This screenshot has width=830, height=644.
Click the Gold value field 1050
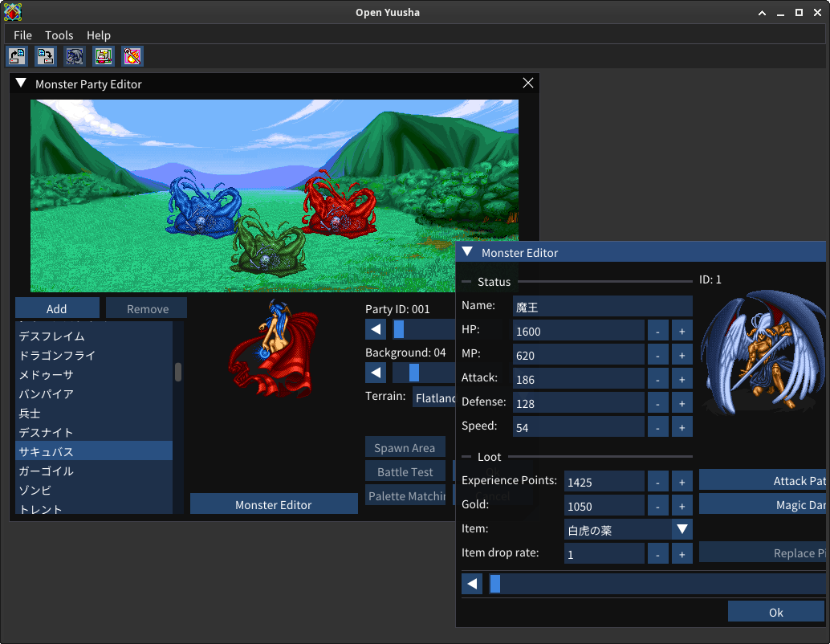click(x=604, y=506)
